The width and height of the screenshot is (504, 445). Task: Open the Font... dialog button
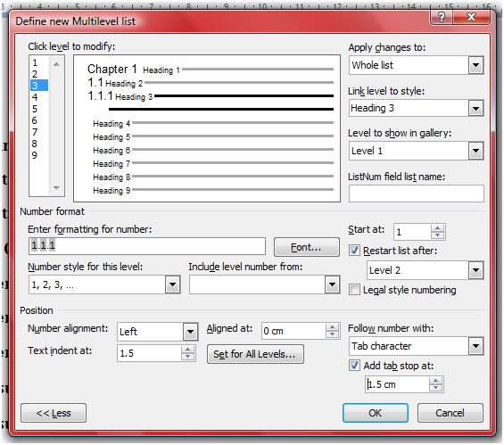pyautogui.click(x=306, y=247)
